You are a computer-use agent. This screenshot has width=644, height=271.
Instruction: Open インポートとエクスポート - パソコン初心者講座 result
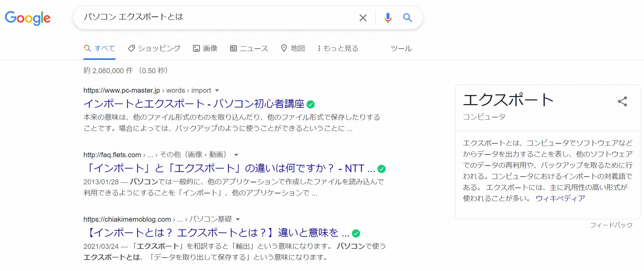(x=194, y=104)
